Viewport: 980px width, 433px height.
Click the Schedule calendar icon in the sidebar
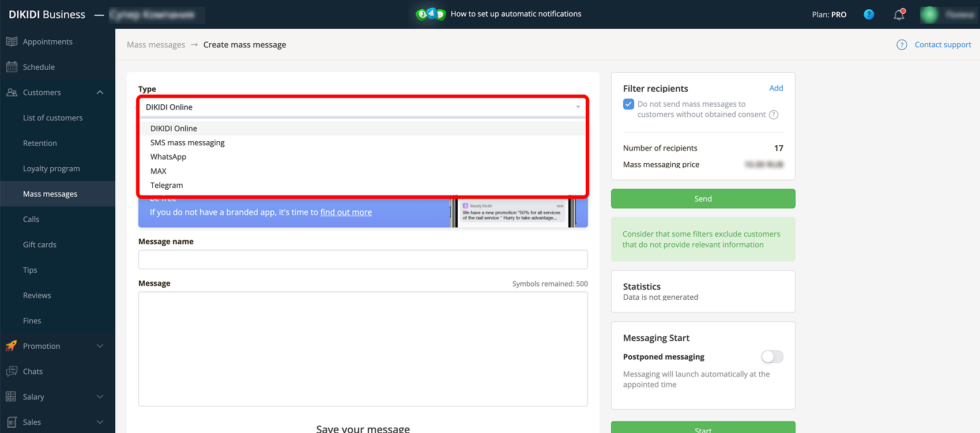click(12, 67)
